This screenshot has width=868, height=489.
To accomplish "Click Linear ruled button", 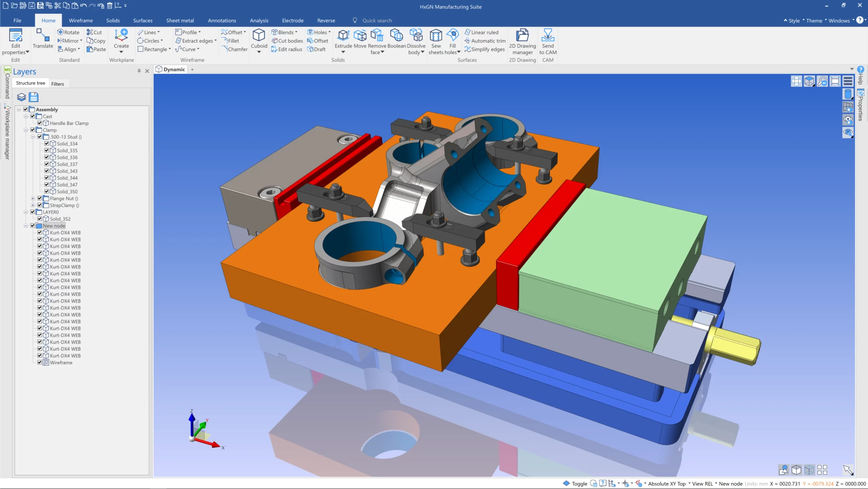I will pyautogui.click(x=481, y=32).
